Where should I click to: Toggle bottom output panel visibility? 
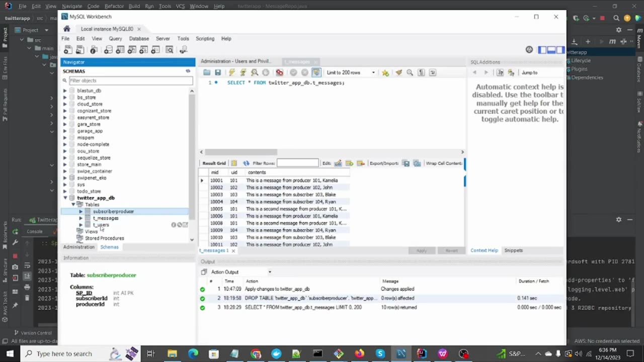coord(551,50)
